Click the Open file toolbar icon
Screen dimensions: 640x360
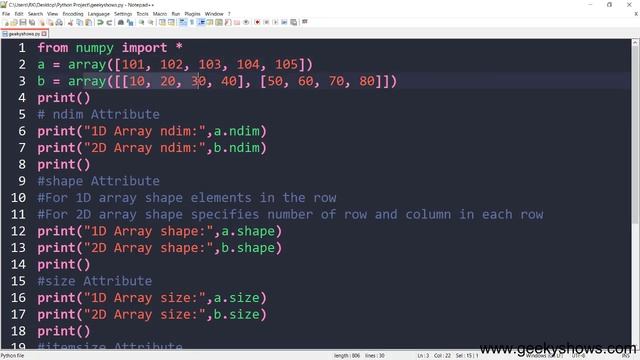pyautogui.click(x=14, y=22)
